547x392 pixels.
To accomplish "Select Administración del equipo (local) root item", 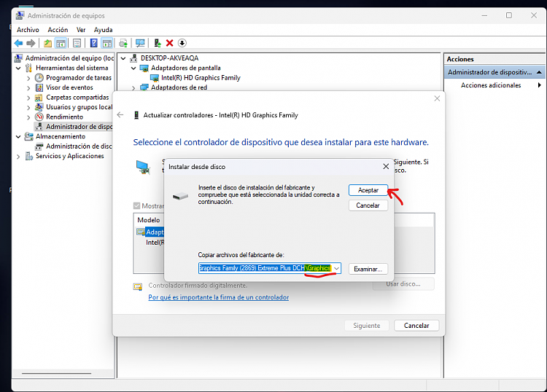I will coord(64,58).
